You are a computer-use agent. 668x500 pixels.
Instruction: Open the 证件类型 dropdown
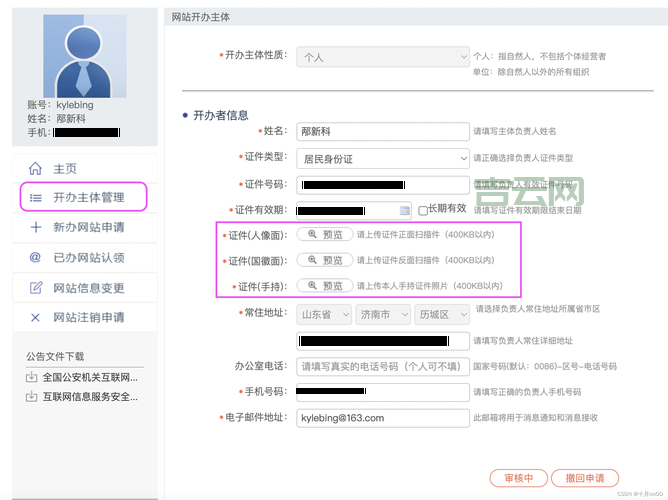coord(383,159)
